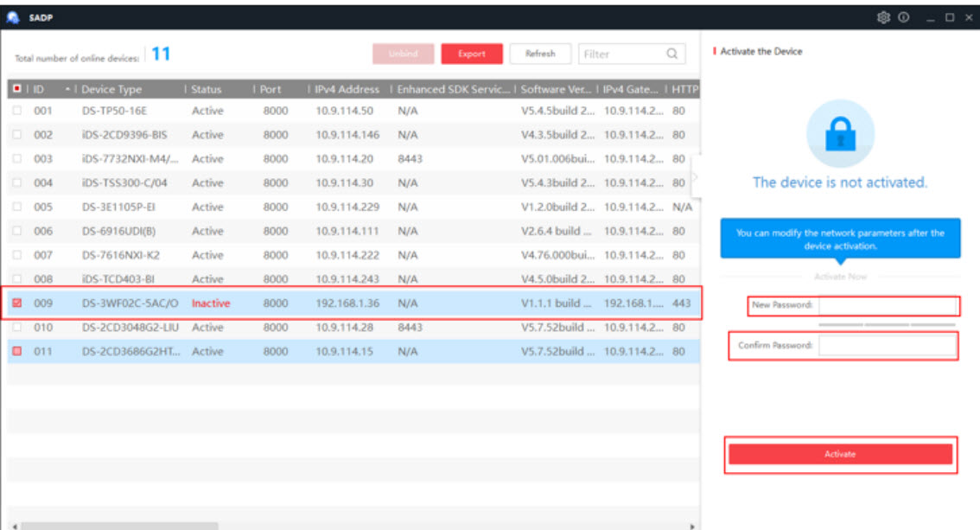This screenshot has height=530, width=980.
Task: Focus the New Password field
Action: [887, 305]
